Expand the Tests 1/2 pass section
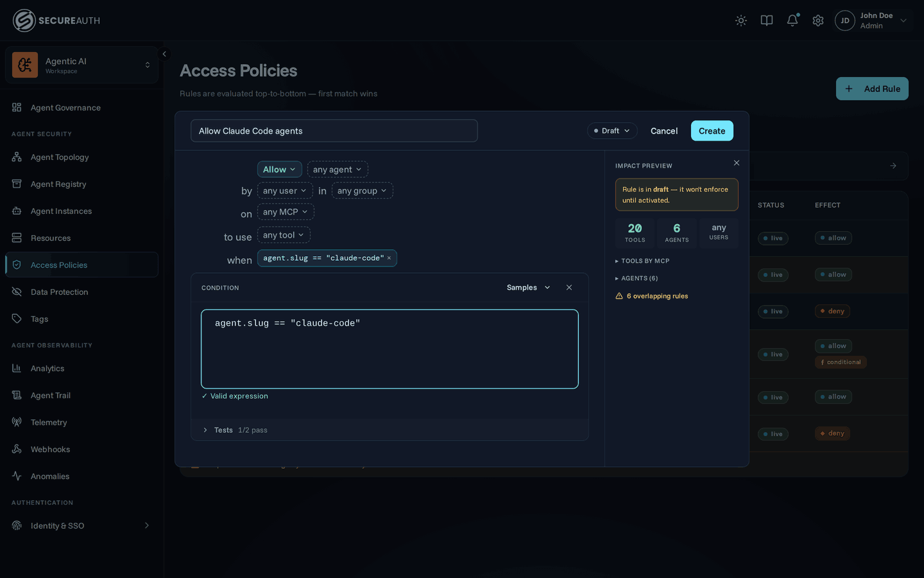Screen dimensions: 924x578 coord(389,430)
